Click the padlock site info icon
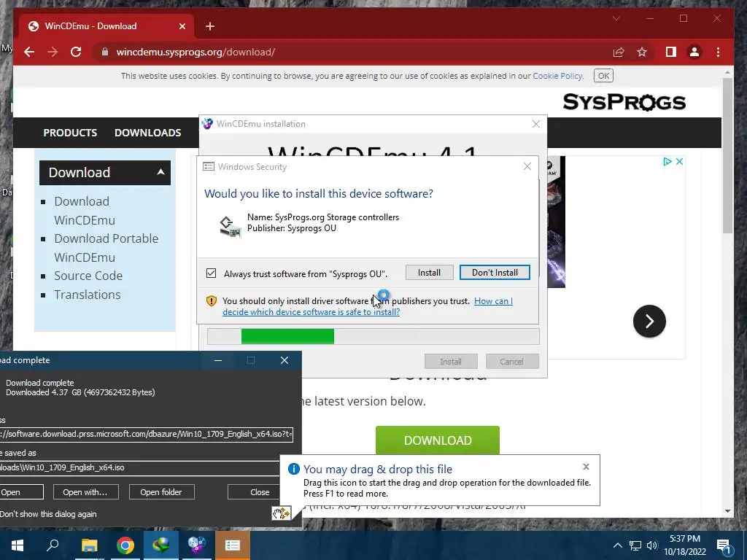Screen dimensions: 747x560 click(105, 52)
